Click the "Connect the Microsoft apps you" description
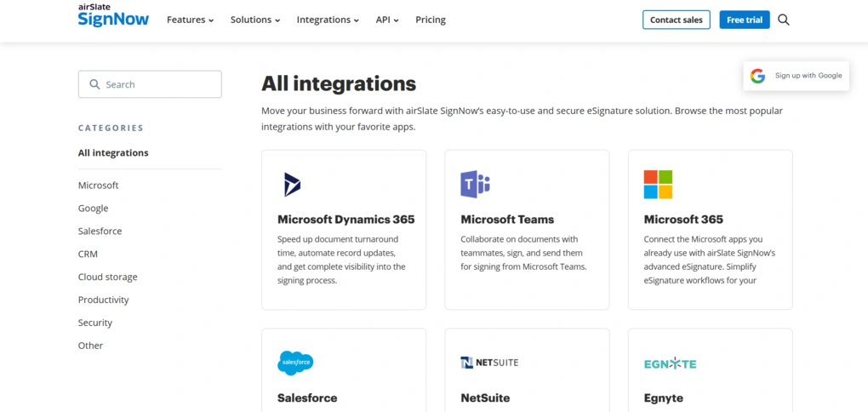This screenshot has width=868, height=412. pyautogui.click(x=710, y=260)
